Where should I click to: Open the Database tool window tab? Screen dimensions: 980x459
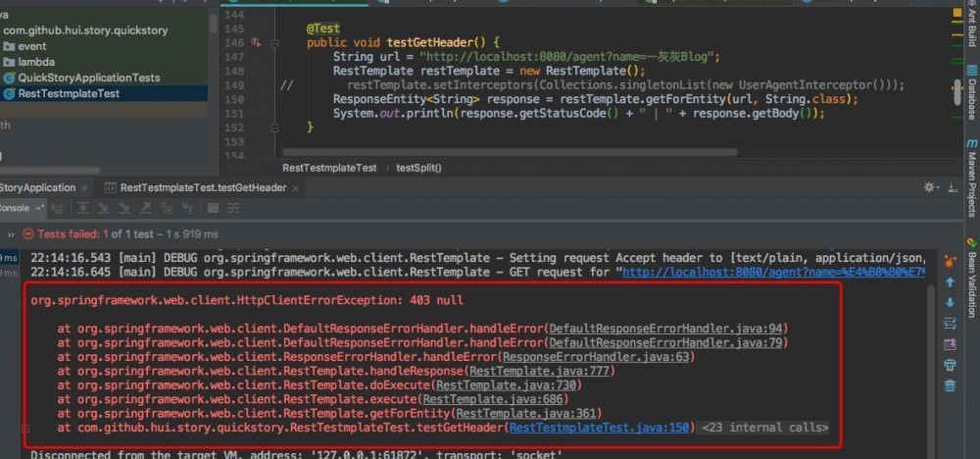tap(972, 92)
